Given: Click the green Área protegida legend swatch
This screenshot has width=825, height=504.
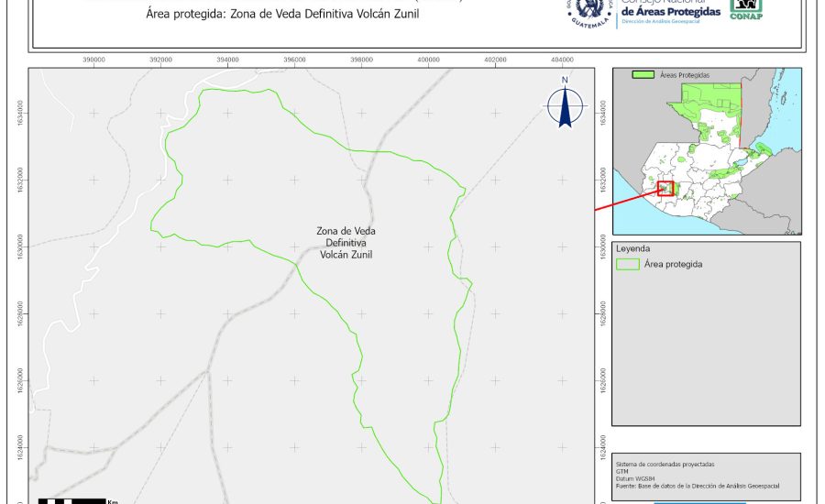Looking at the screenshot, I should (628, 264).
